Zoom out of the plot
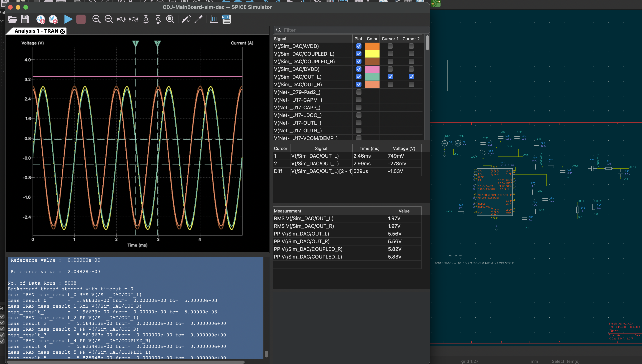Viewport: 642px width, 364px height. click(x=109, y=19)
